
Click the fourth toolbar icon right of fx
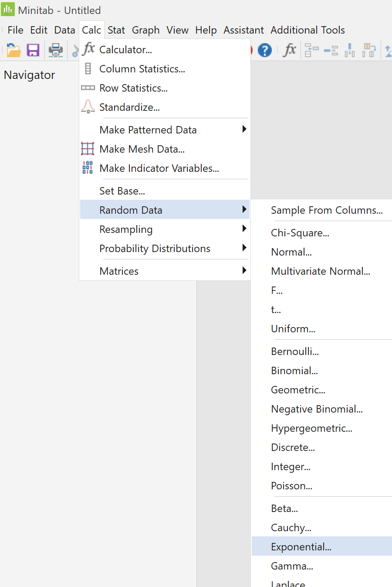coord(369,50)
